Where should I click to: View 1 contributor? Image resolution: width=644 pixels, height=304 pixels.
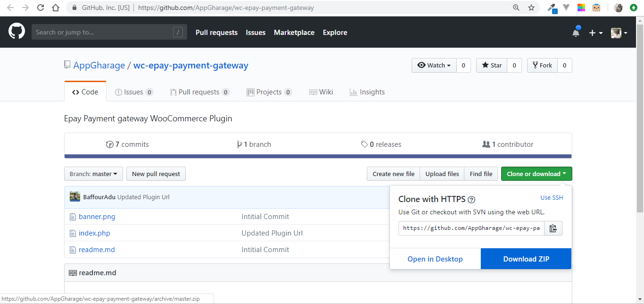tap(508, 144)
